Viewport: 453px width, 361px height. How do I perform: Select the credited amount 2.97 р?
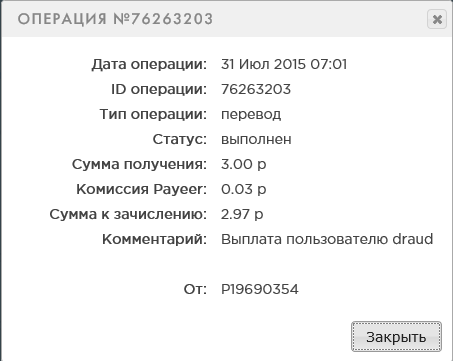click(242, 214)
